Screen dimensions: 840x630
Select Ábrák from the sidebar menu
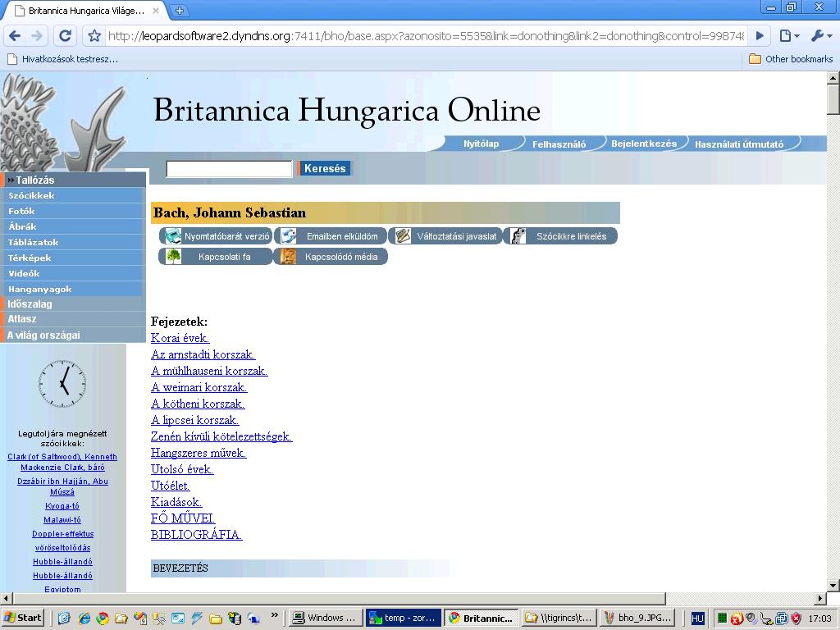tap(73, 226)
